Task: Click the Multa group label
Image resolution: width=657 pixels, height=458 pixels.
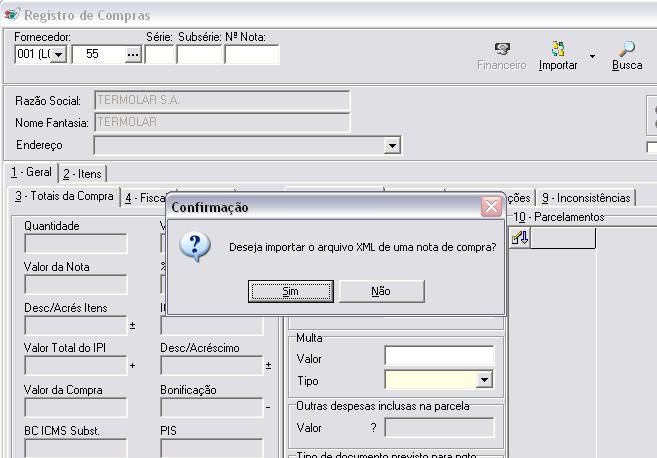Action: (x=309, y=338)
